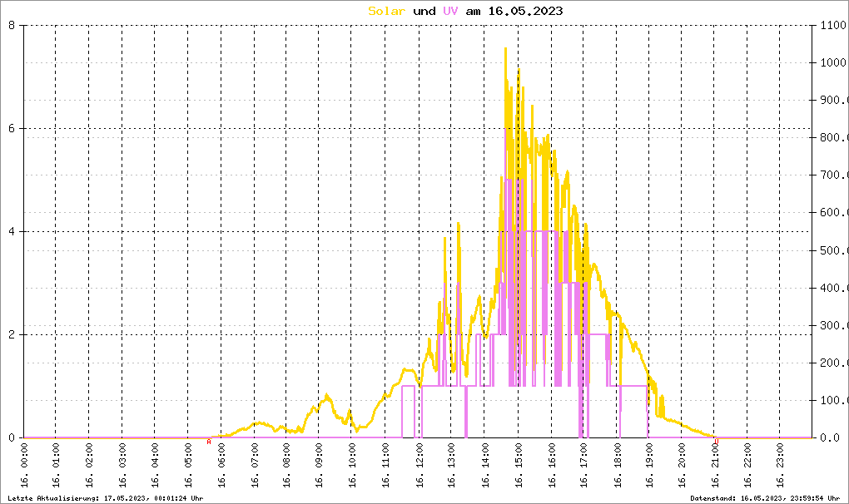Click time axis label 16. 17:00
Image resolution: width=849 pixels, height=504 pixels.
[583, 465]
